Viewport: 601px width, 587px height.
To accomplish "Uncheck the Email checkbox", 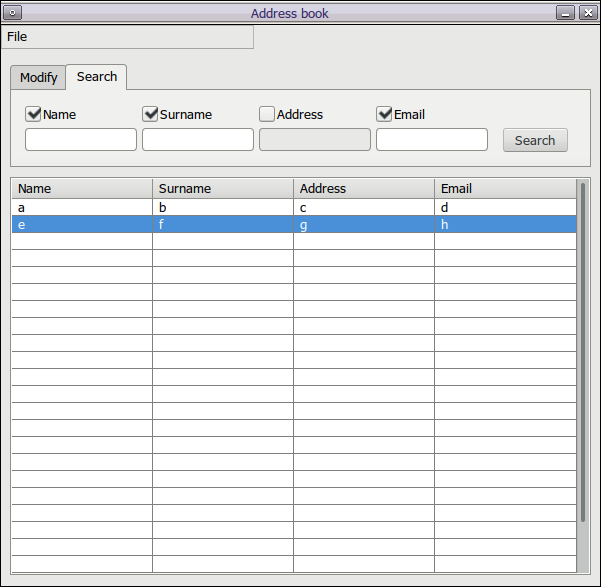I will point(384,114).
